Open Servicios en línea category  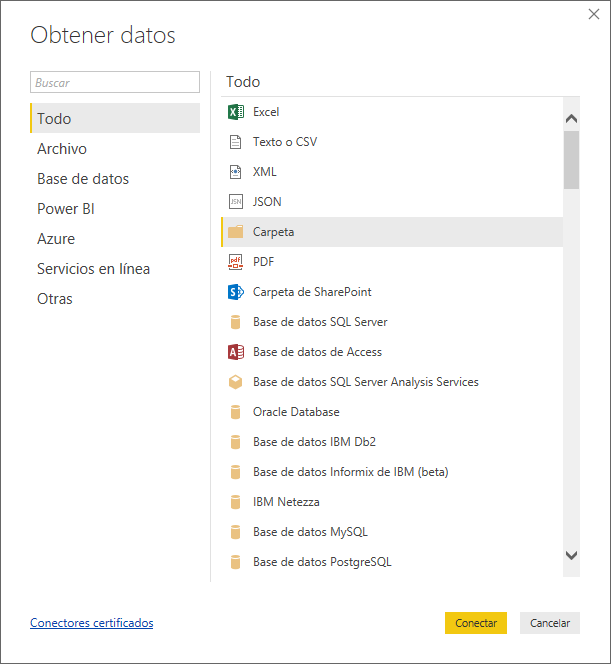[x=115, y=269]
